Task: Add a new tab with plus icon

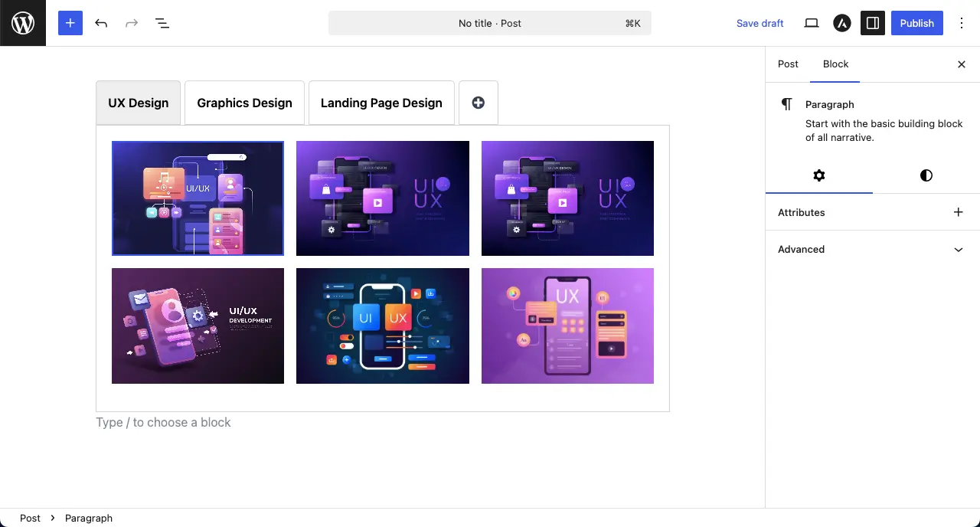Action: [479, 103]
